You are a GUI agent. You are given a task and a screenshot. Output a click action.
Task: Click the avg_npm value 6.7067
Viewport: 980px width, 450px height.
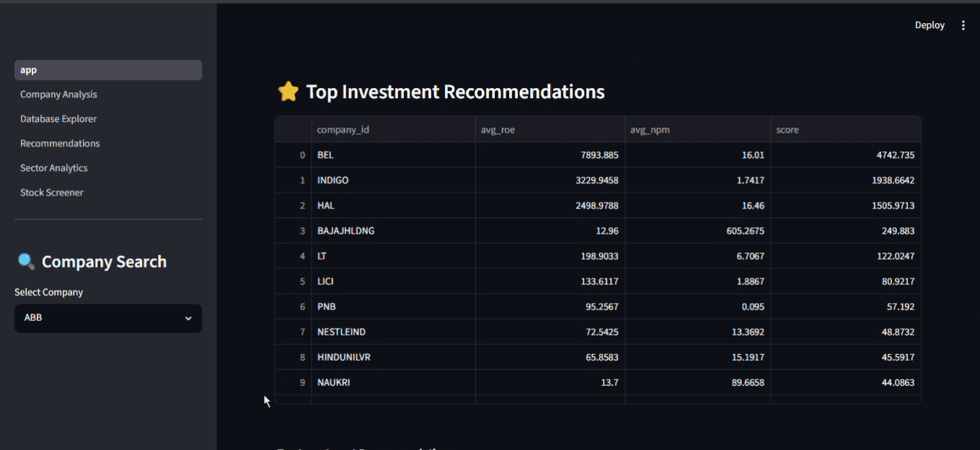tap(697, 256)
